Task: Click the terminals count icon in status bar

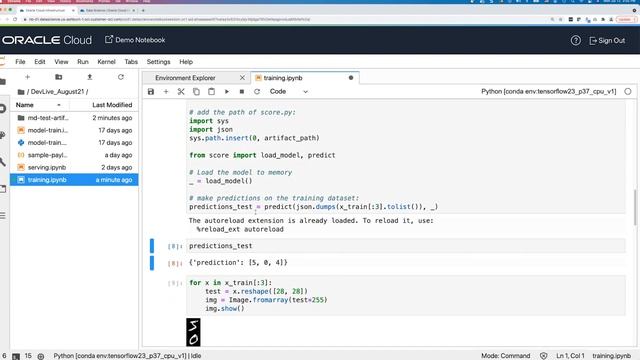Action: pos(16,356)
